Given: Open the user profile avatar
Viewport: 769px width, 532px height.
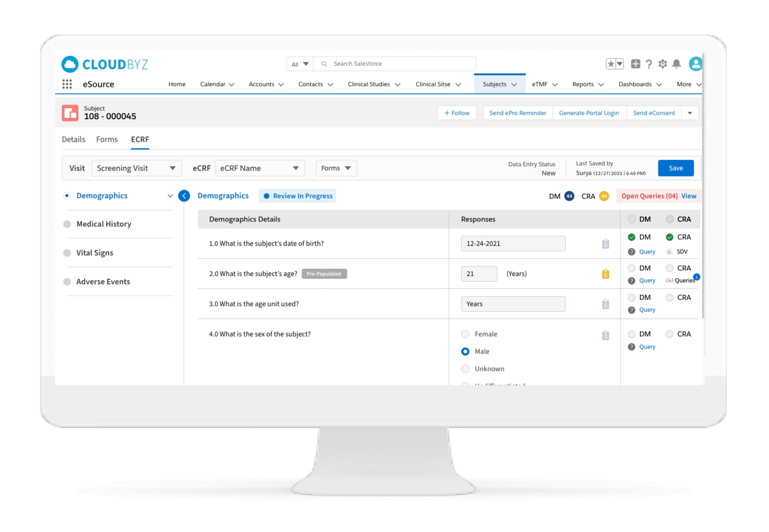Looking at the screenshot, I should 695,64.
